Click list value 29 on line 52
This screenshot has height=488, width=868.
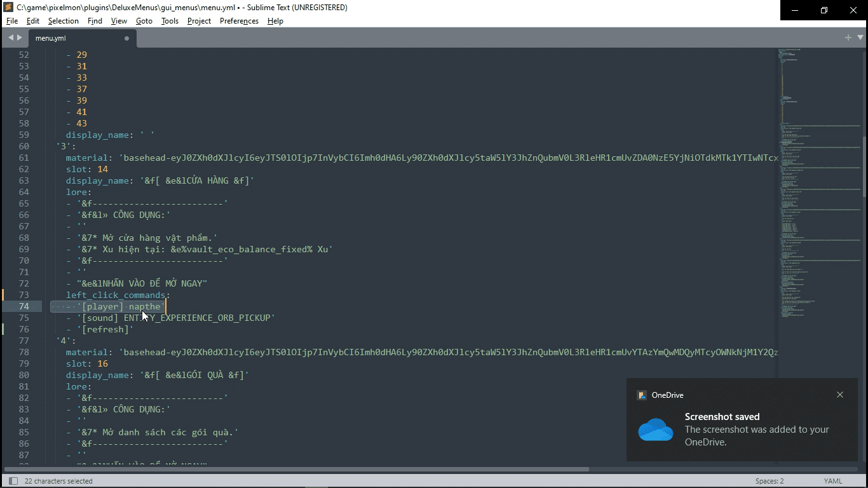(81, 55)
